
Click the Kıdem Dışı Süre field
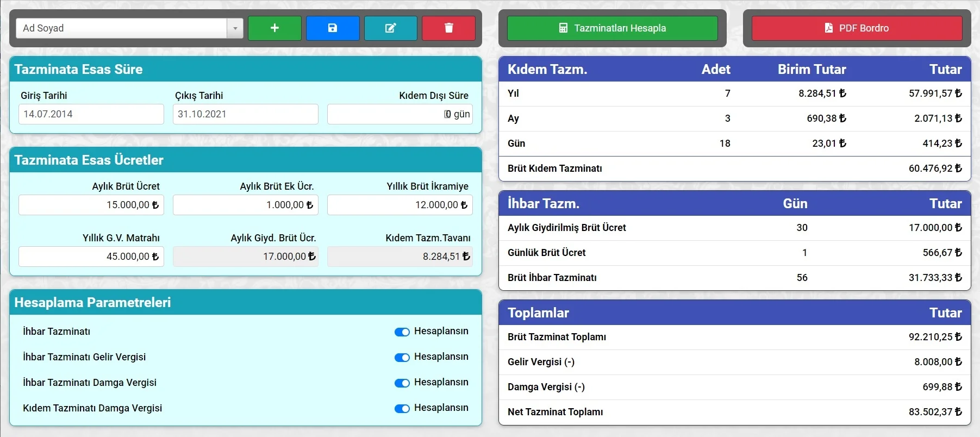pos(400,114)
